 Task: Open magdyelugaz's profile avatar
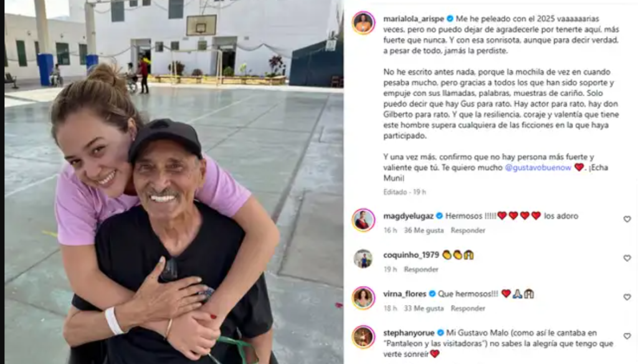pyautogui.click(x=363, y=220)
